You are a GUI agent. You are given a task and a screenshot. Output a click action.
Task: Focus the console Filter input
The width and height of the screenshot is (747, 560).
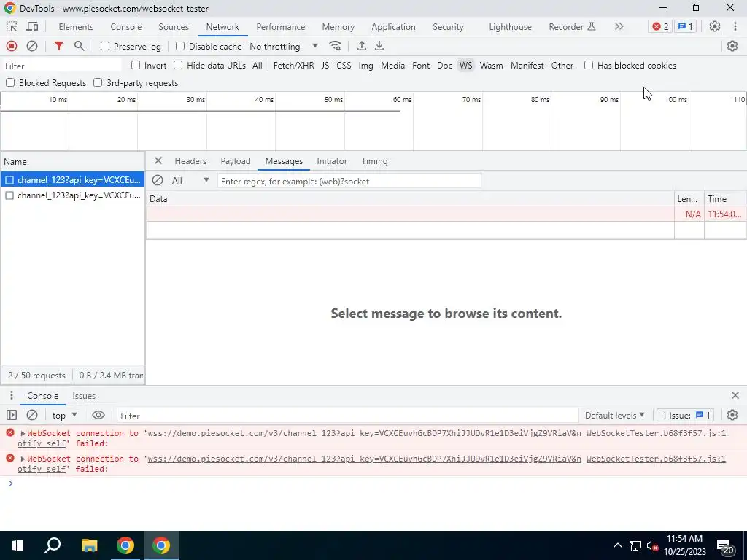[348, 416]
